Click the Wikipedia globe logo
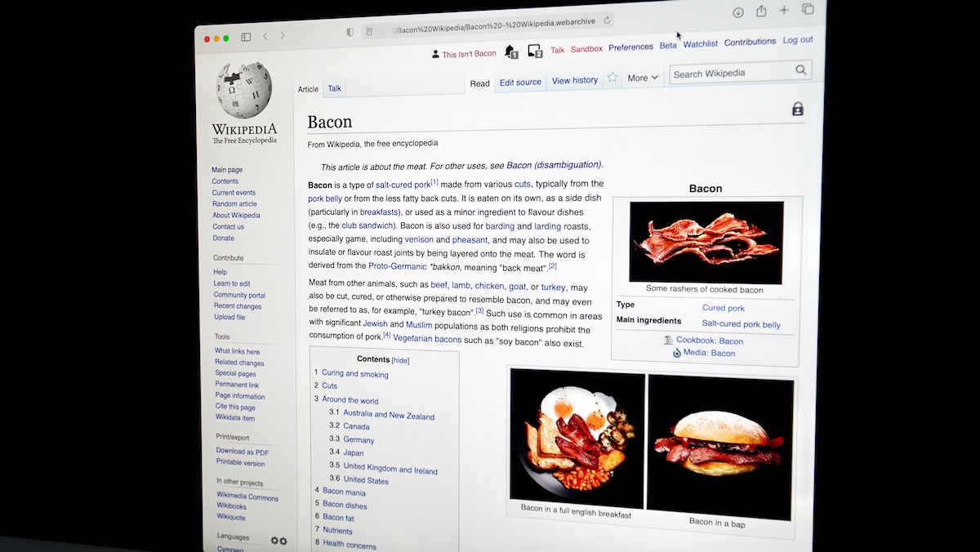Image resolution: width=980 pixels, height=552 pixels. click(x=243, y=91)
